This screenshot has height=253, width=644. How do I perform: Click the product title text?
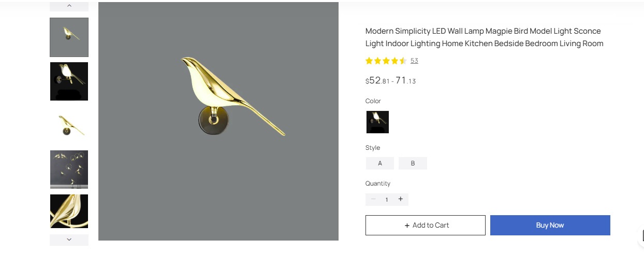pos(484,37)
